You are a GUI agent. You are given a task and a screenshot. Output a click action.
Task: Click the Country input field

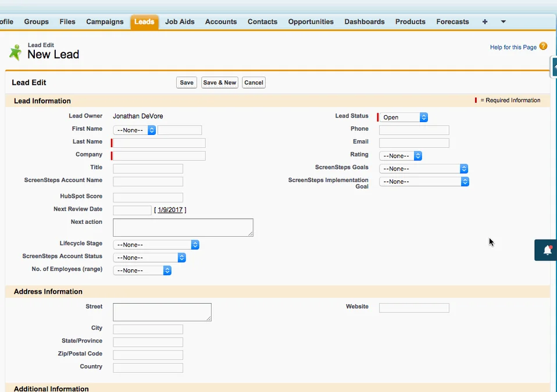pyautogui.click(x=148, y=368)
